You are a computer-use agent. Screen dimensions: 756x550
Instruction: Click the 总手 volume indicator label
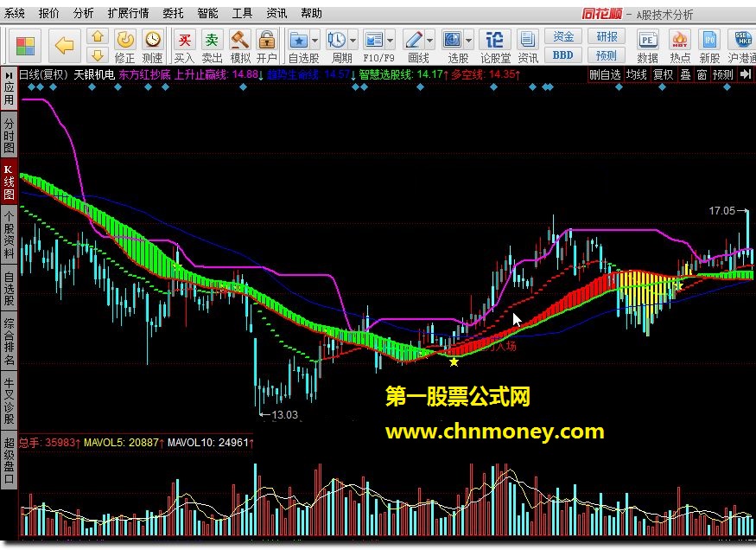pos(29,443)
